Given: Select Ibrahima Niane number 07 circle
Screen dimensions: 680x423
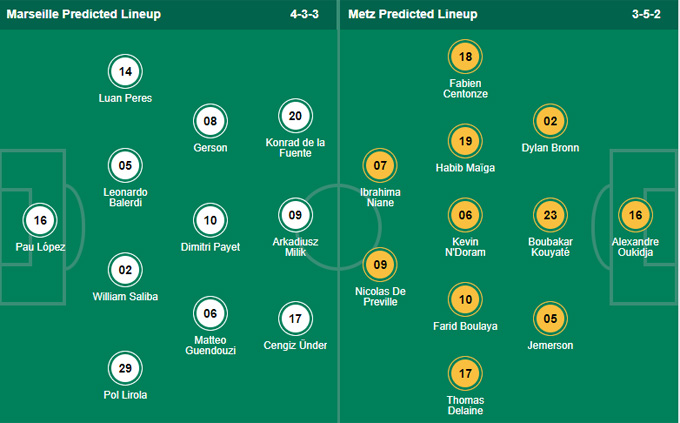Looking at the screenshot, I should point(380,166).
